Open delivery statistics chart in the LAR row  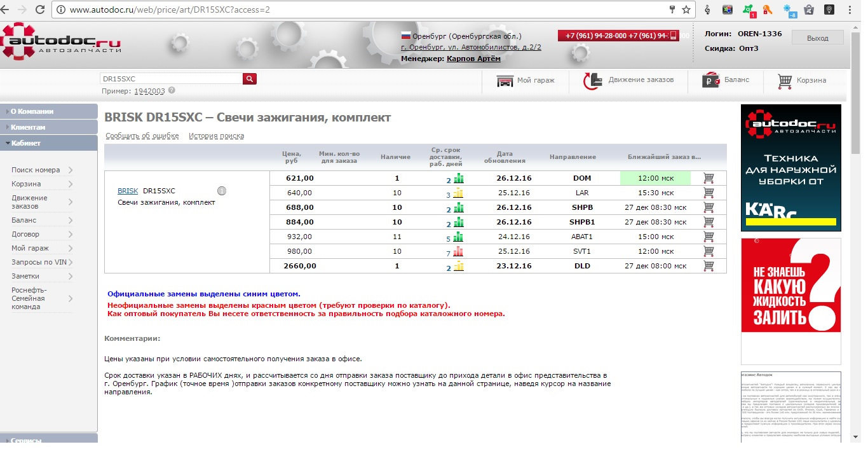point(458,193)
